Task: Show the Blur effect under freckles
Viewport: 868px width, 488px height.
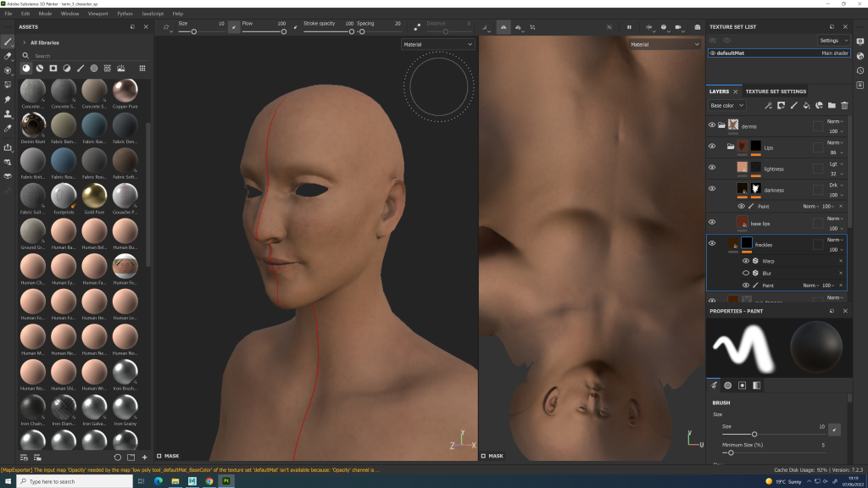Action: pyautogui.click(x=746, y=273)
